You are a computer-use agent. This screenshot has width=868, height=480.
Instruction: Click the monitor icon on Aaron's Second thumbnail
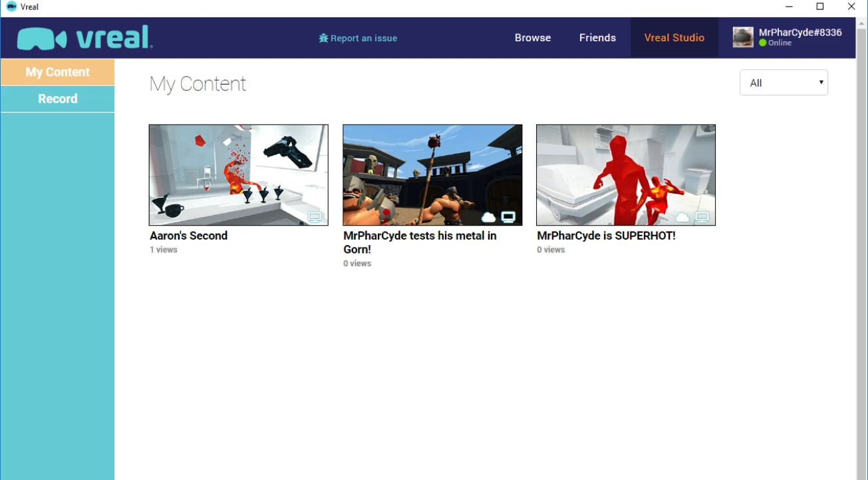click(x=315, y=217)
